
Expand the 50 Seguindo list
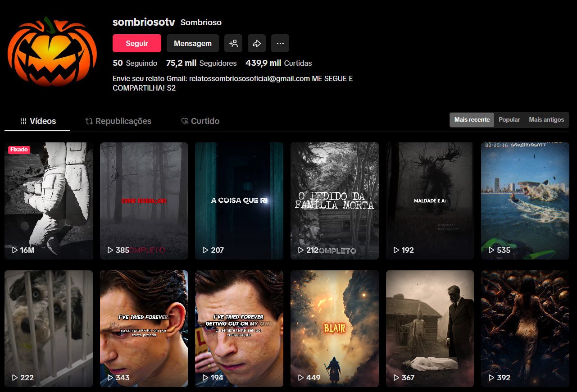coord(135,63)
